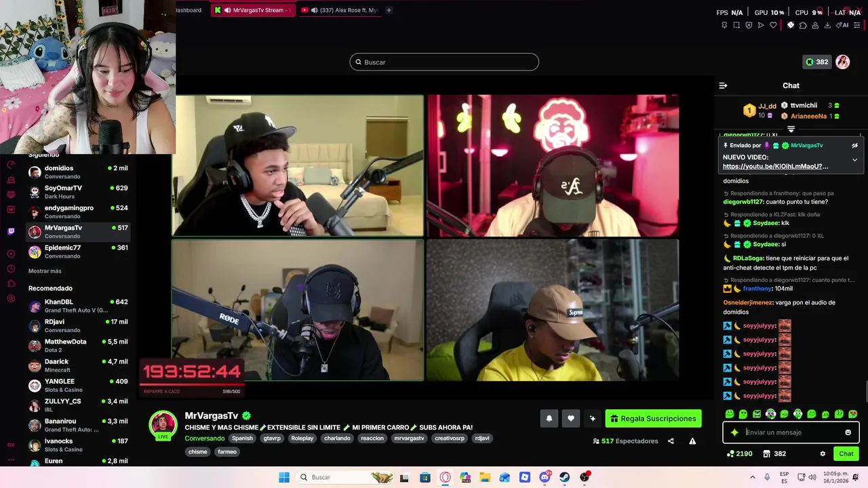Click the green sparkle icon in message box
Viewport: 868px width, 488px height.
[734, 432]
